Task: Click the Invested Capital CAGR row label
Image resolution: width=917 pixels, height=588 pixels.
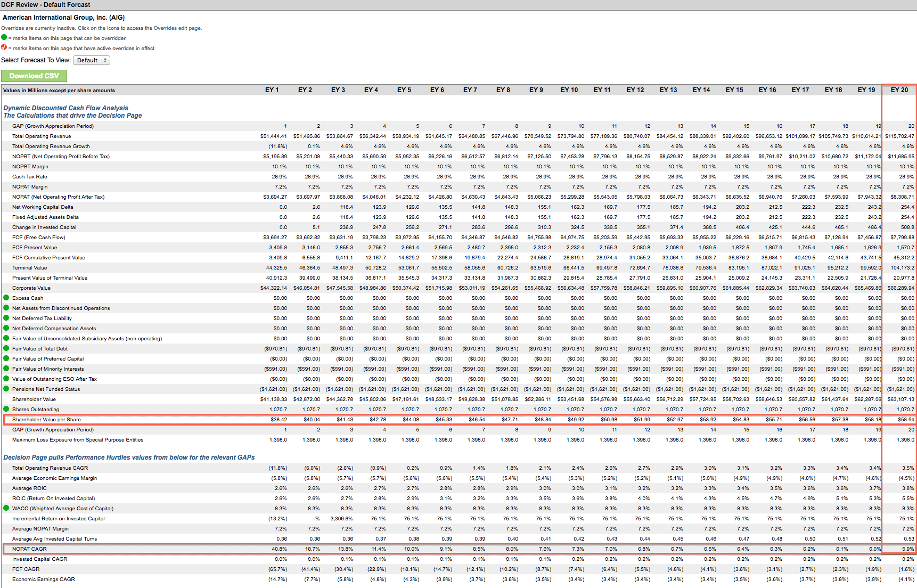Action: click(40, 559)
